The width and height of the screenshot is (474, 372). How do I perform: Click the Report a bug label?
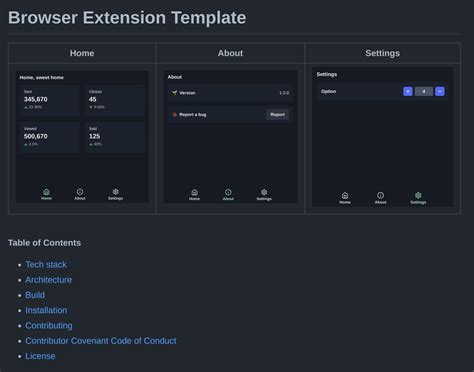193,115
